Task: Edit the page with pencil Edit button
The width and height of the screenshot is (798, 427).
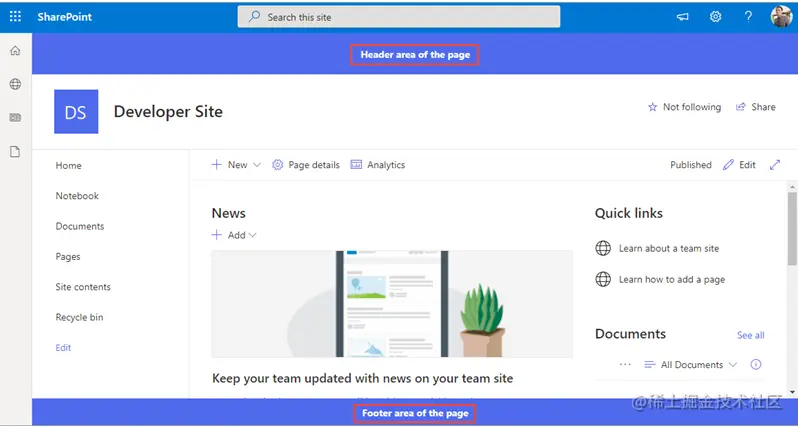Action: (739, 165)
